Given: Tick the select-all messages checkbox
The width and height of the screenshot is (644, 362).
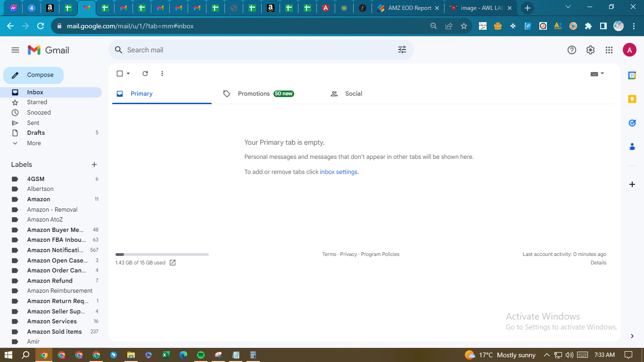Looking at the screenshot, I should click(x=120, y=74).
